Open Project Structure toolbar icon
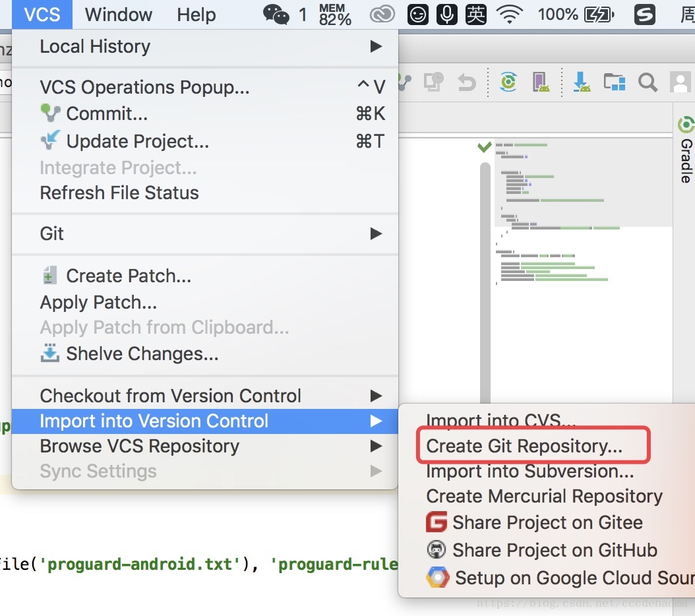Screen dimensions: 695x616 [x=615, y=82]
